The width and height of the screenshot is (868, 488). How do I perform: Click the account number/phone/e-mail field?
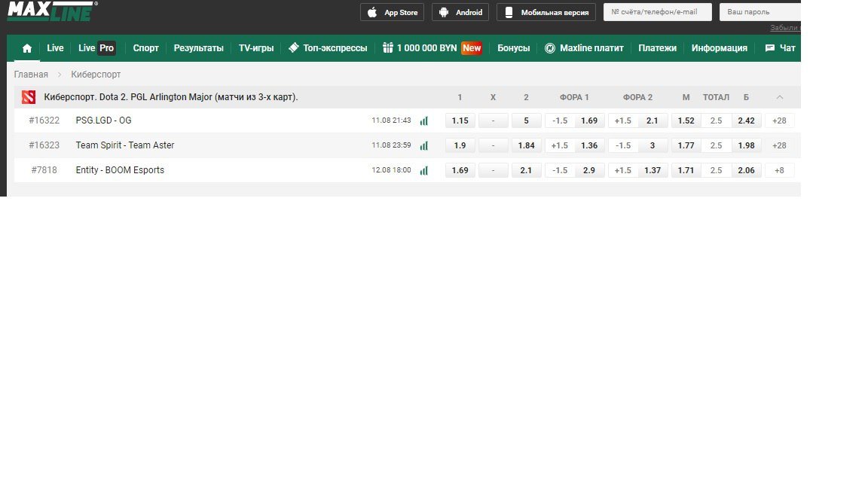[657, 12]
